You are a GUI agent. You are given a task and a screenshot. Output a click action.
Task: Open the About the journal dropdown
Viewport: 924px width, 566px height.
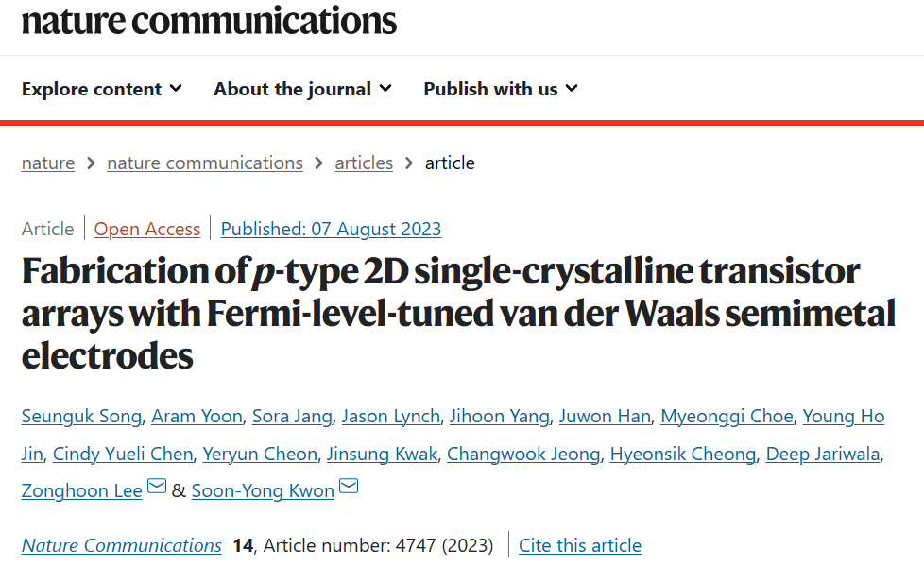pos(303,89)
